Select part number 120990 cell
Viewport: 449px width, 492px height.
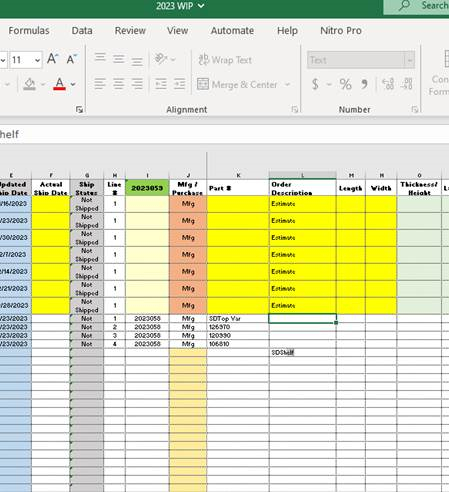(238, 335)
